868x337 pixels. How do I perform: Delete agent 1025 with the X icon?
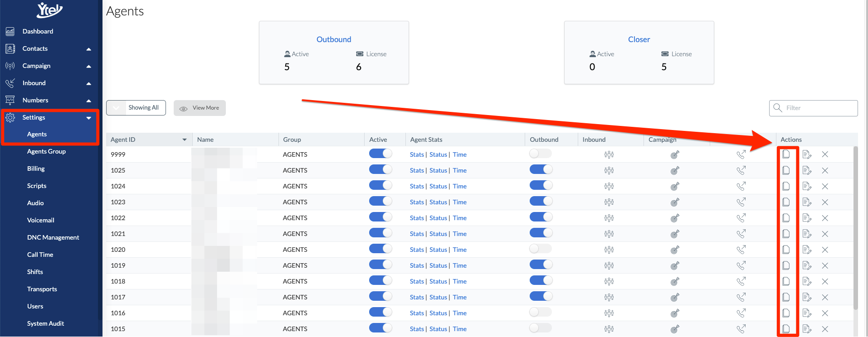click(x=825, y=170)
